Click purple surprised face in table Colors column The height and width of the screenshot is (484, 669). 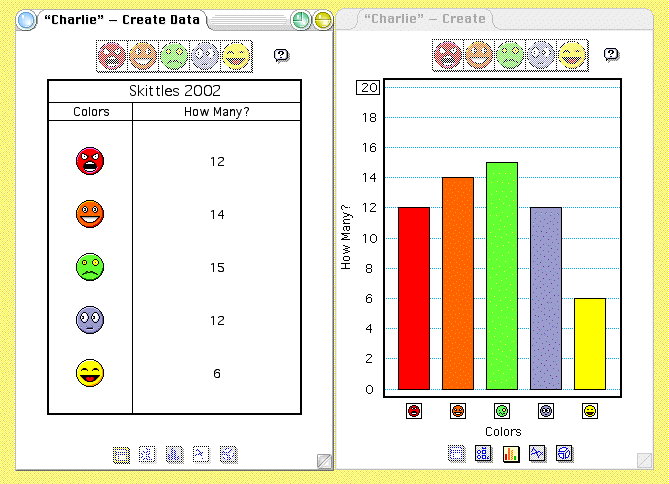click(x=90, y=320)
